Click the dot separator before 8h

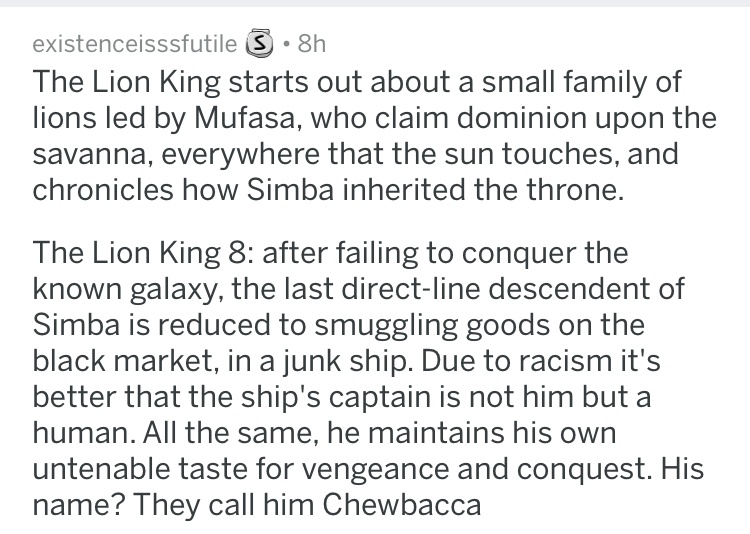pyautogui.click(x=286, y=44)
